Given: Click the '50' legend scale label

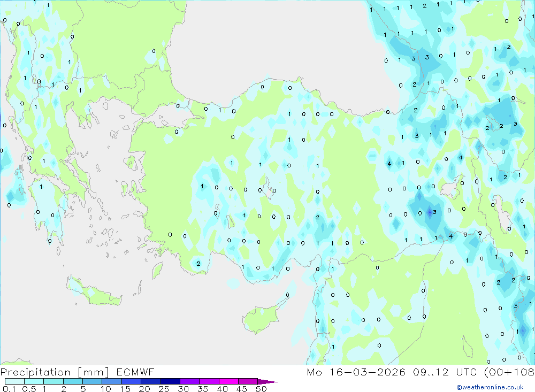Looking at the screenshot, I should pos(261,389).
